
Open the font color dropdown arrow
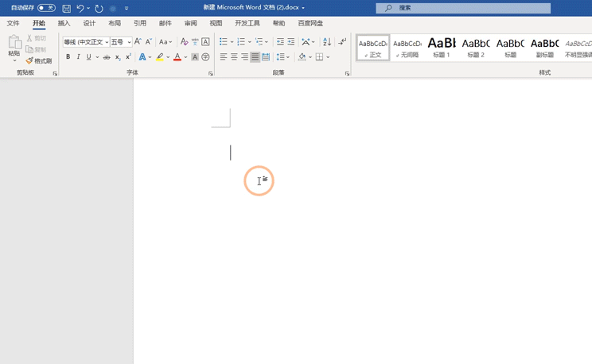coord(185,57)
